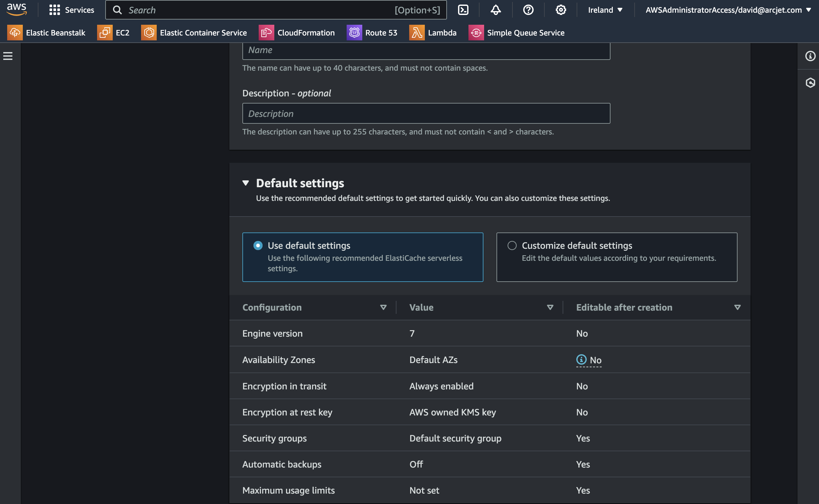Viewport: 819px width, 504px height.
Task: Open the Services menu
Action: (72, 10)
